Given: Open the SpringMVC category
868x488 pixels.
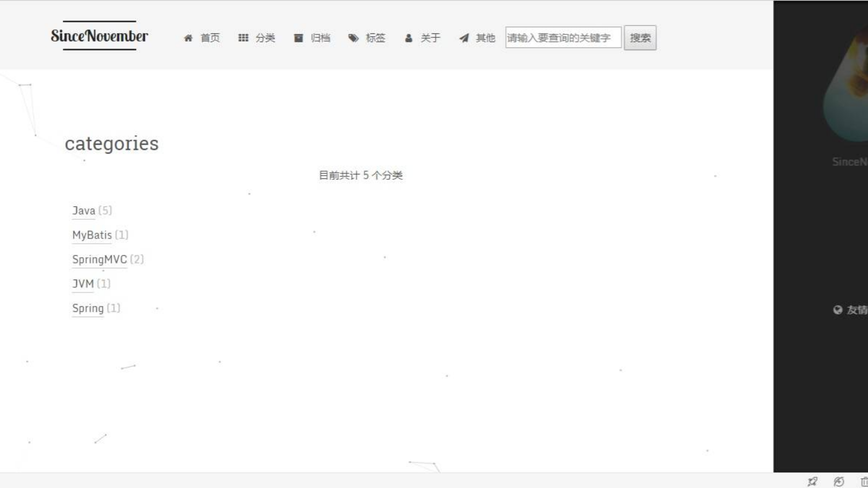Looking at the screenshot, I should (x=99, y=259).
